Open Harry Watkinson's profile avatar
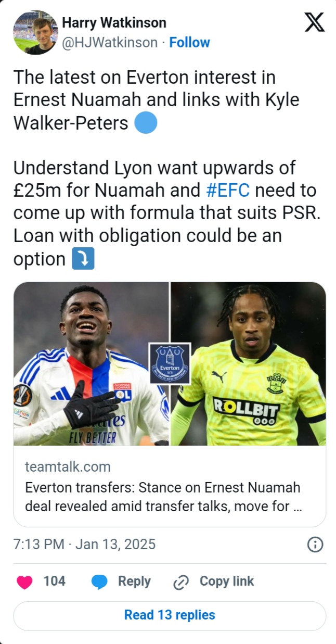Screen dimensions: 336x644 [35, 32]
